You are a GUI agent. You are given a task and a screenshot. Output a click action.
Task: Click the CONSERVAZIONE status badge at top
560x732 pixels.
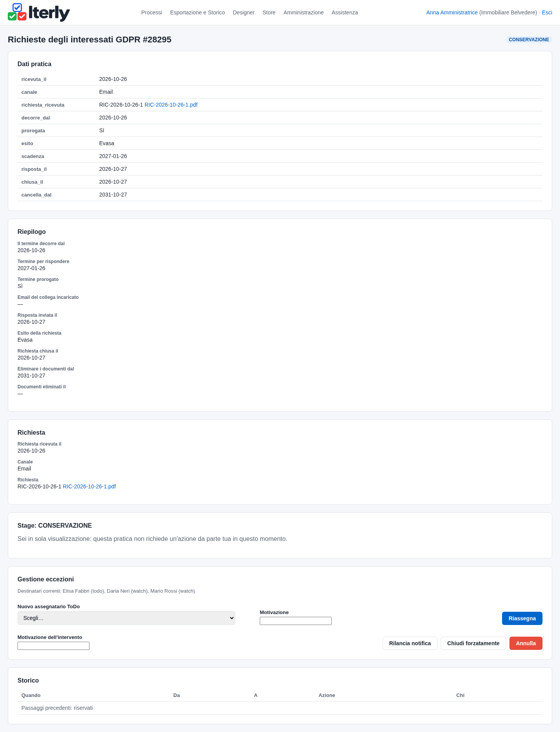click(x=529, y=40)
